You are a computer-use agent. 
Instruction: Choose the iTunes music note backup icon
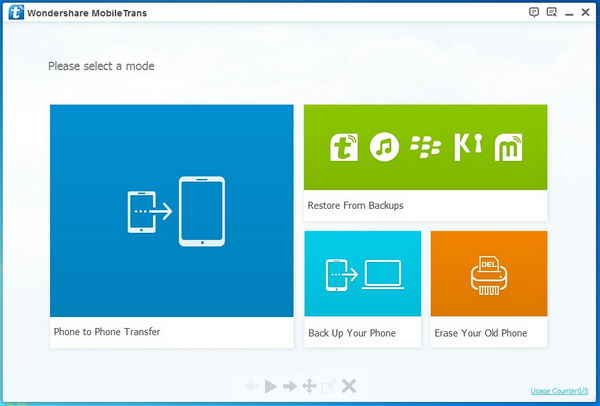coord(384,147)
